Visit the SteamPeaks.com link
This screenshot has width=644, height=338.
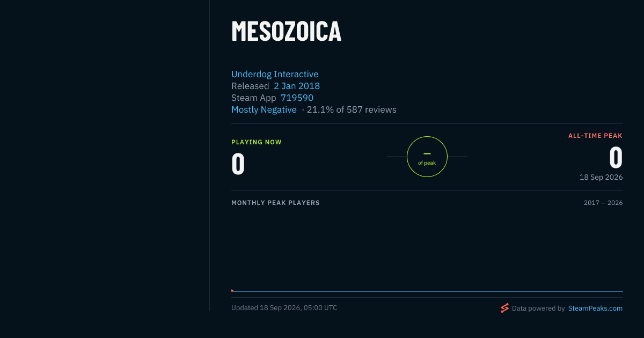click(595, 308)
